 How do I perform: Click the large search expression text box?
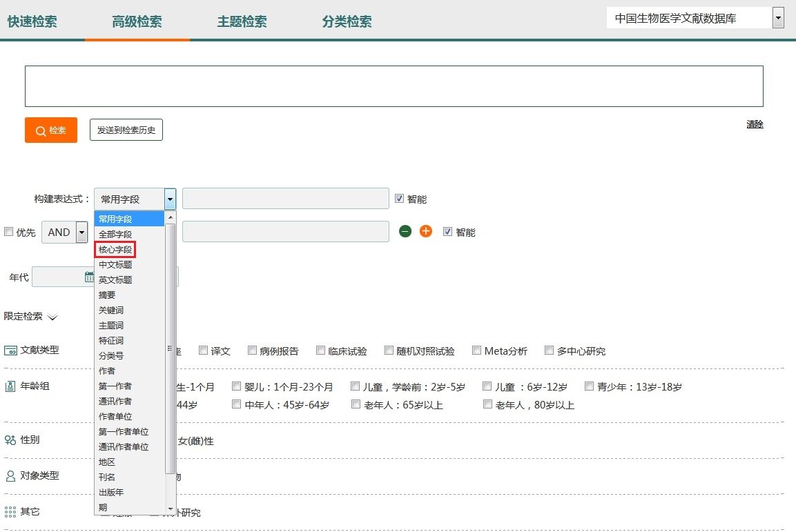pyautogui.click(x=394, y=86)
